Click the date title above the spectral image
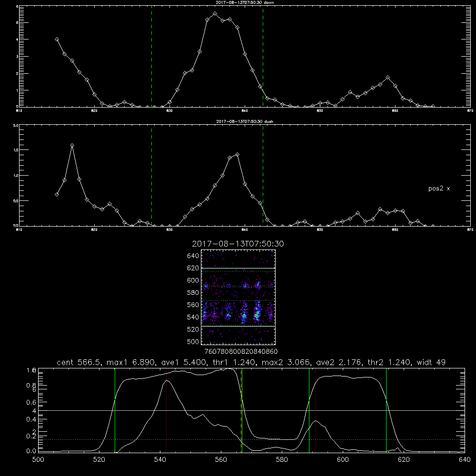The width and height of the screenshot is (476, 476). tap(238, 244)
